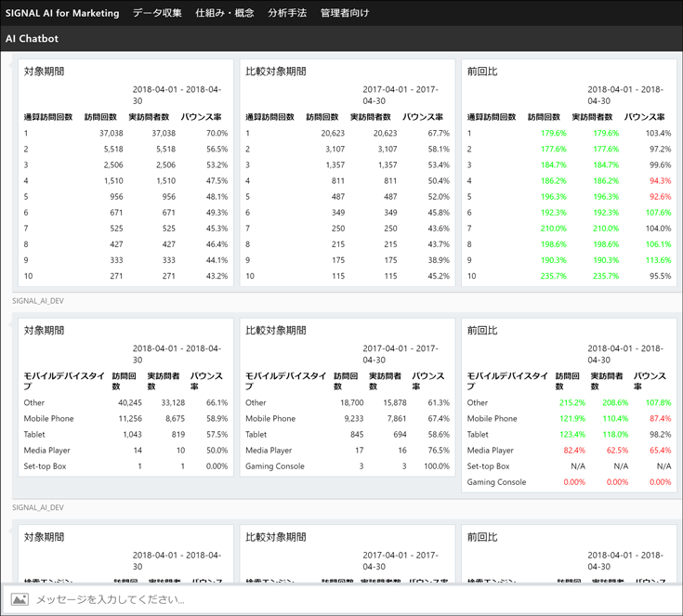Click the first SIGNAL_AI_DEV sender label
The image size is (683, 616).
click(37, 301)
